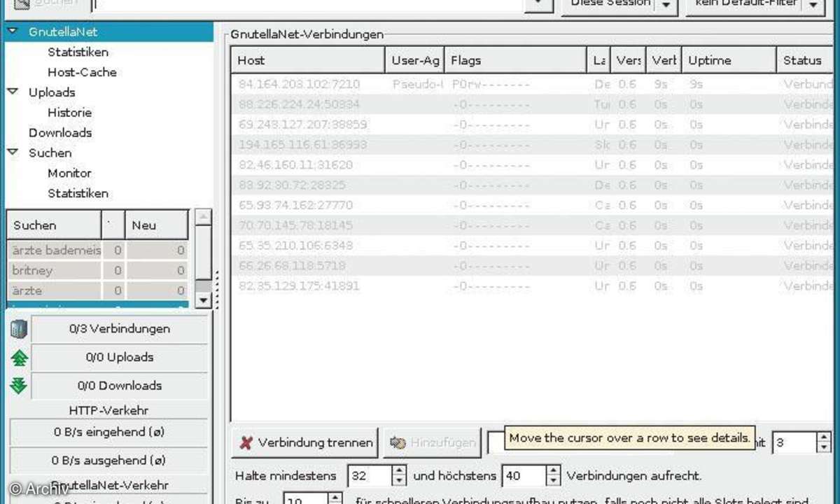Click the green uploads arrow icon
Image resolution: width=840 pixels, height=504 pixels.
tap(19, 357)
